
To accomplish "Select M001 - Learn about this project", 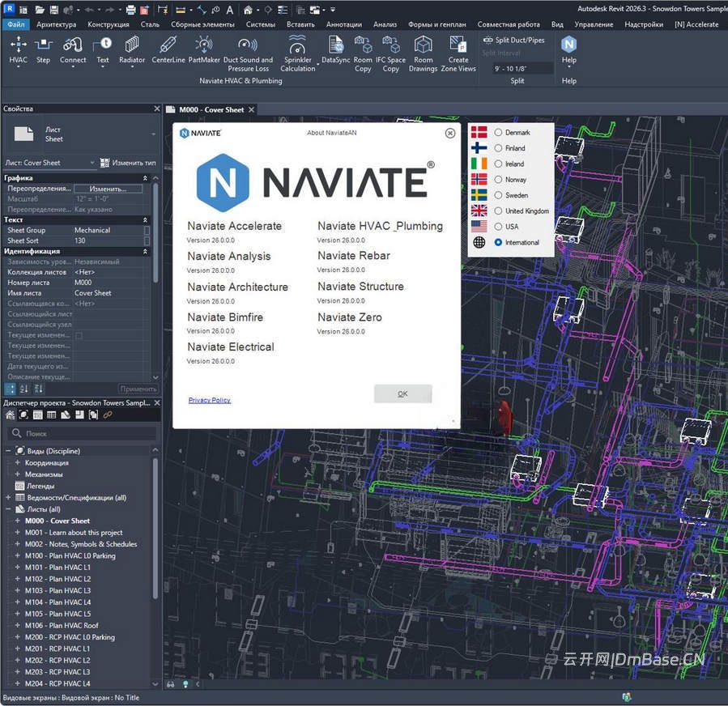I will 74,533.
